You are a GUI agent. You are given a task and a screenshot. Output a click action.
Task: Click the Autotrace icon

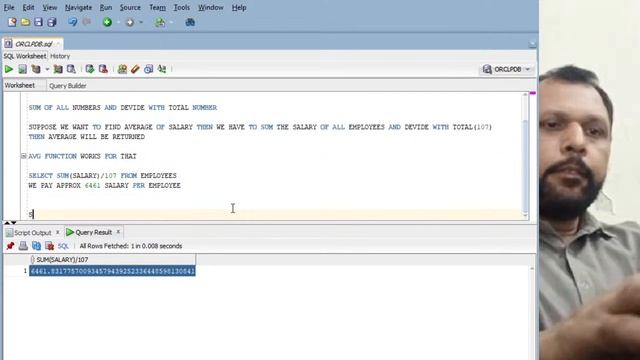pyautogui.click(x=58, y=69)
